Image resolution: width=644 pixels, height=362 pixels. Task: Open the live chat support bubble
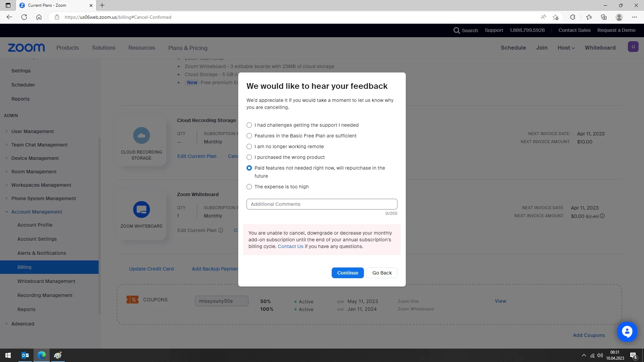tap(627, 332)
